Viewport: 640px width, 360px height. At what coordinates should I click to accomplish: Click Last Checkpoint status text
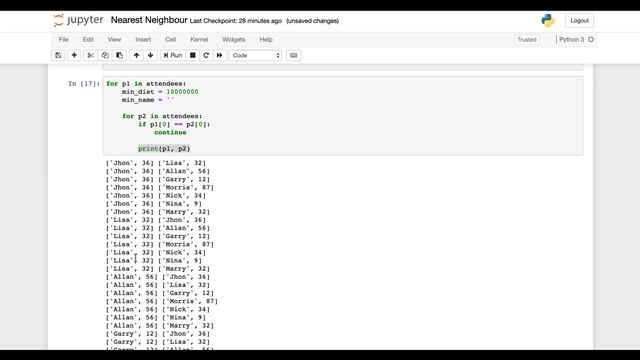tap(236, 21)
